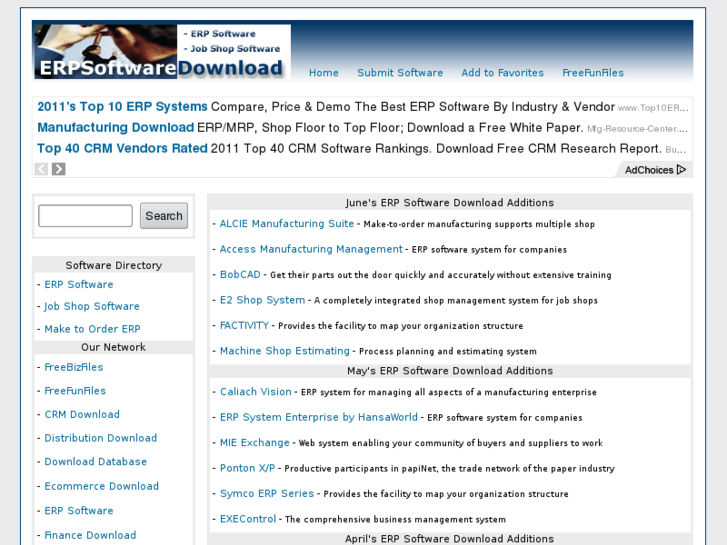Click ERP Software link in header banner
The width and height of the screenshot is (727, 545).
tap(223, 34)
